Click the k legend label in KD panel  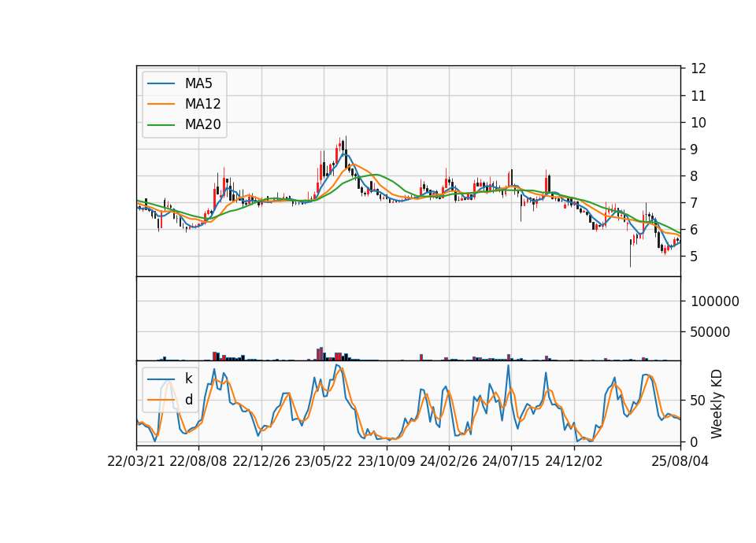click(x=188, y=379)
